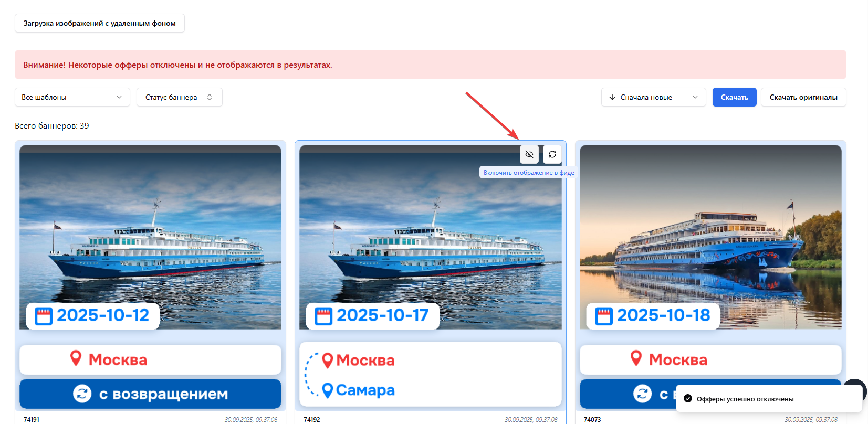Click the blue Скачать button
868x424 pixels.
735,97
